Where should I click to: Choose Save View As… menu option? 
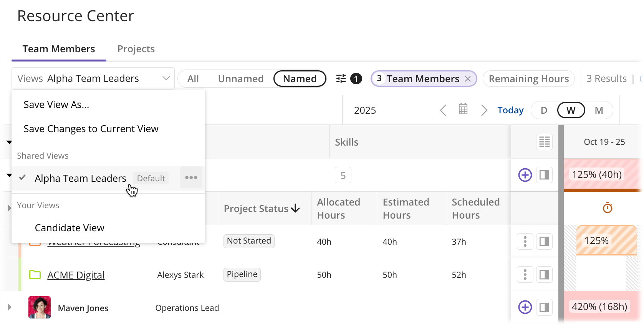(x=56, y=104)
